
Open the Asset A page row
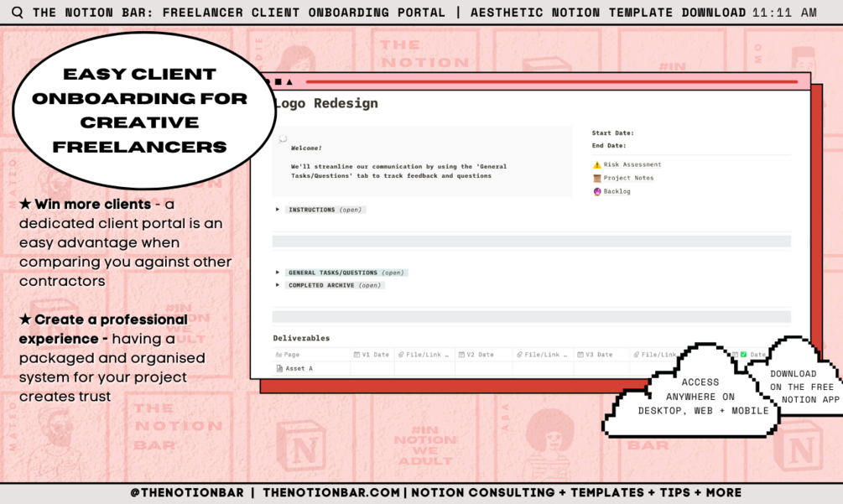pyautogui.click(x=299, y=369)
